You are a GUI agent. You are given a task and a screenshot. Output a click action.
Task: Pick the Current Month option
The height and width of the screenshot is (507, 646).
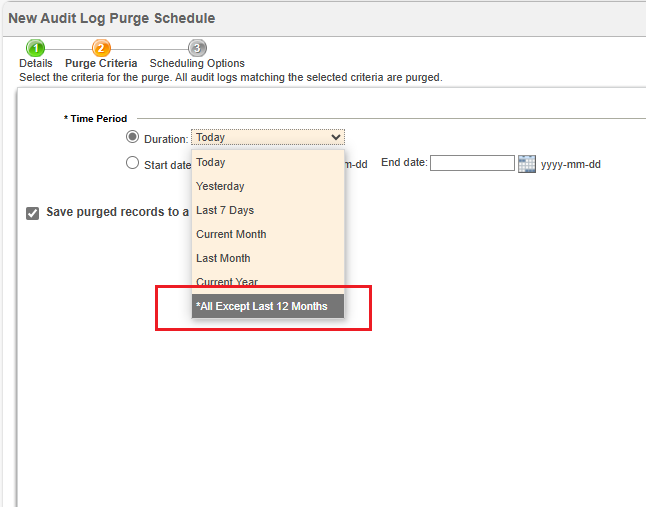231,234
